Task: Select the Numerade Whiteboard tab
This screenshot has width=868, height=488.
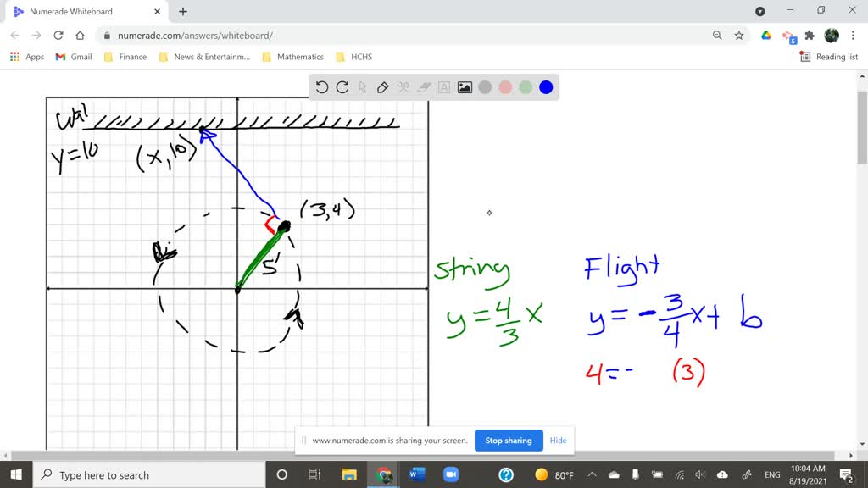Action: (86, 12)
